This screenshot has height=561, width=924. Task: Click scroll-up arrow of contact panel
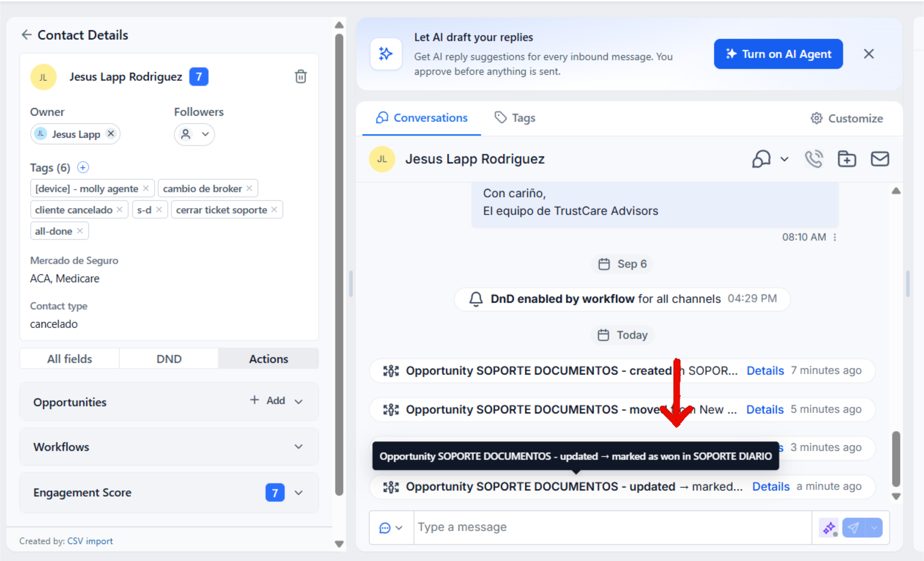point(339,25)
